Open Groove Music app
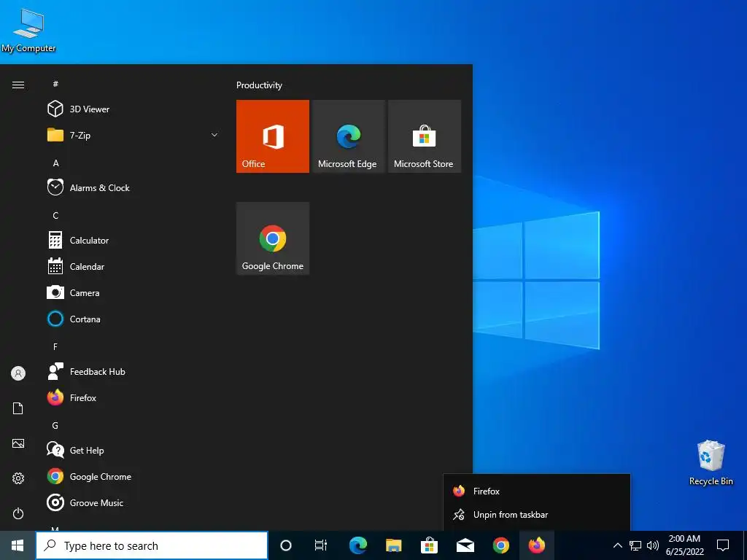The height and width of the screenshot is (560, 747). coord(133,503)
